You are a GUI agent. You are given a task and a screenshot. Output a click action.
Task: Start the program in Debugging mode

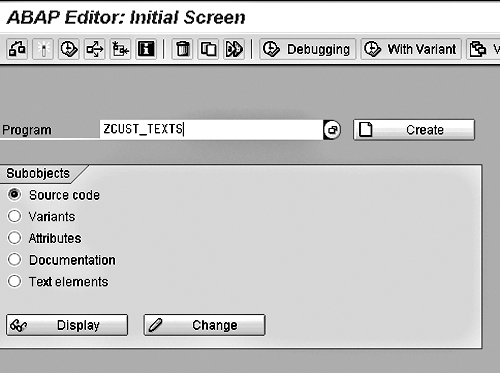307,49
